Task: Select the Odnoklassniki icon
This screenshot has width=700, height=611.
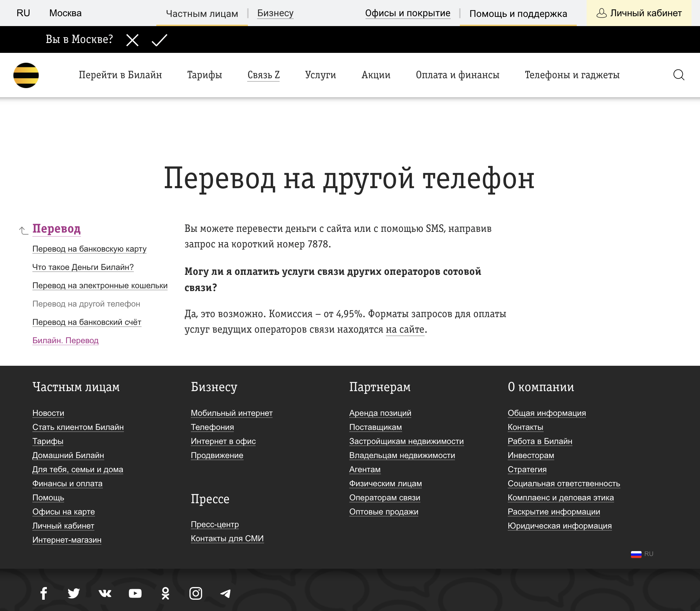Action: (x=165, y=593)
